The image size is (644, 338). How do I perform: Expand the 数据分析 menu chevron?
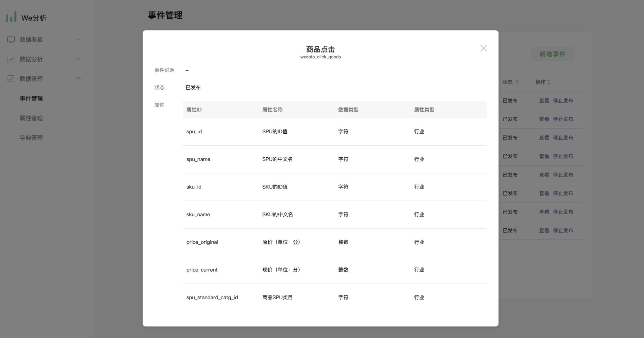point(78,59)
